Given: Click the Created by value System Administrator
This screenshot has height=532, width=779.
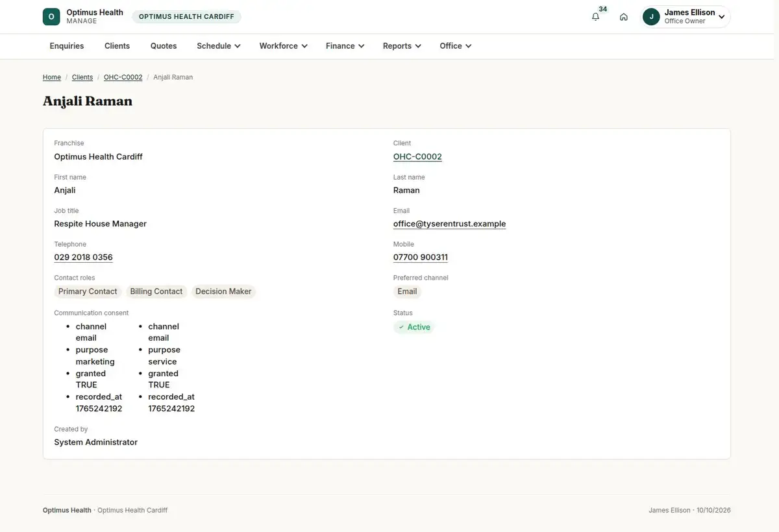Looking at the screenshot, I should [x=95, y=442].
